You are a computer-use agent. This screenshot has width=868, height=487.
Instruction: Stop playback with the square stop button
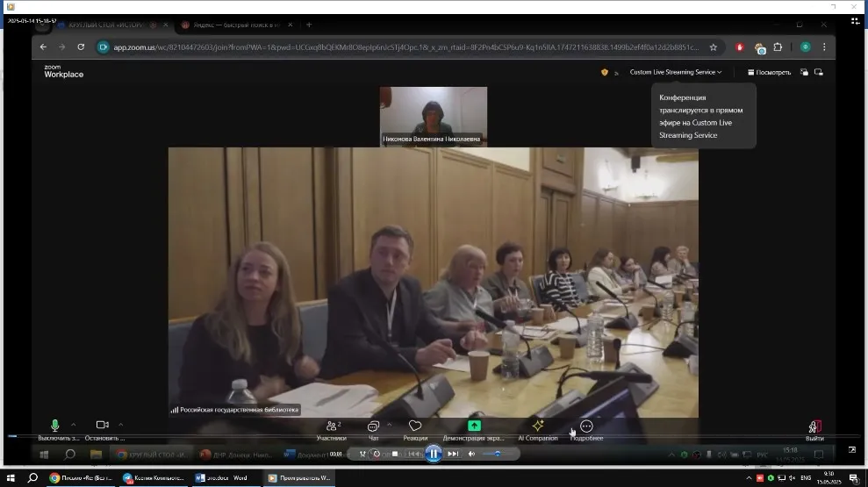point(395,454)
